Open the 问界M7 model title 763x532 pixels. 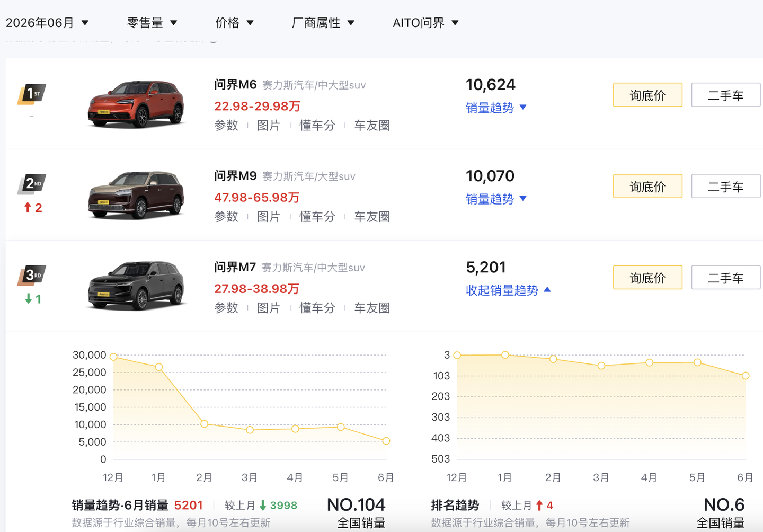(x=235, y=267)
